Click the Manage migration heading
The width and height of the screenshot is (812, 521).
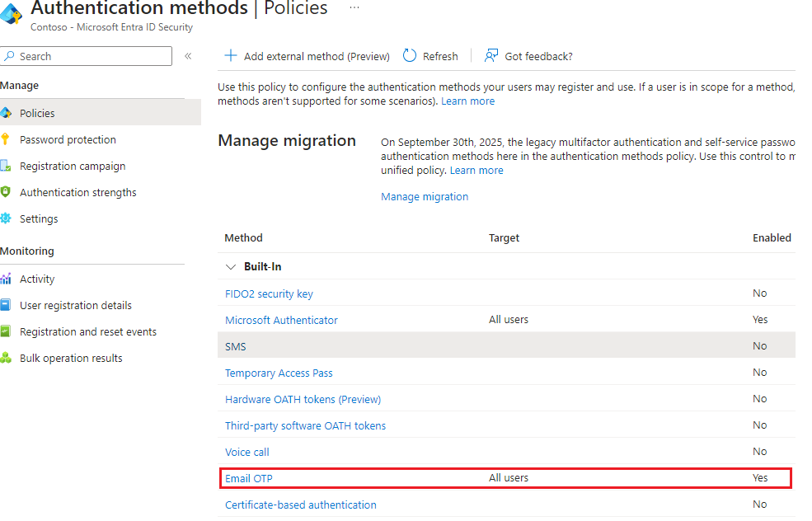click(287, 141)
